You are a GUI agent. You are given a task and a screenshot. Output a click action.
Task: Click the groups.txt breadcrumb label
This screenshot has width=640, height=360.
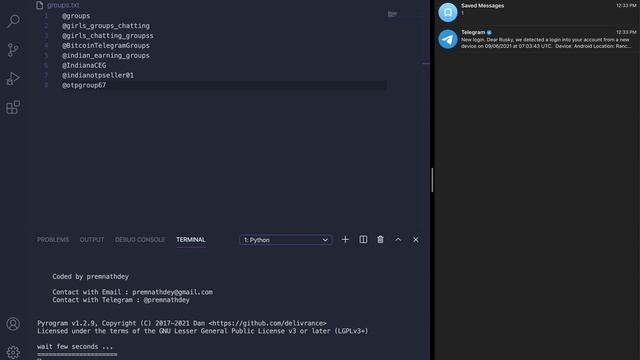[63, 5]
